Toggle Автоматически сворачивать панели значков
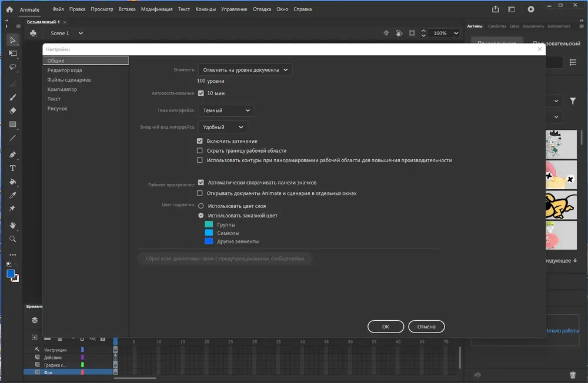This screenshot has width=588, height=383. (x=201, y=183)
